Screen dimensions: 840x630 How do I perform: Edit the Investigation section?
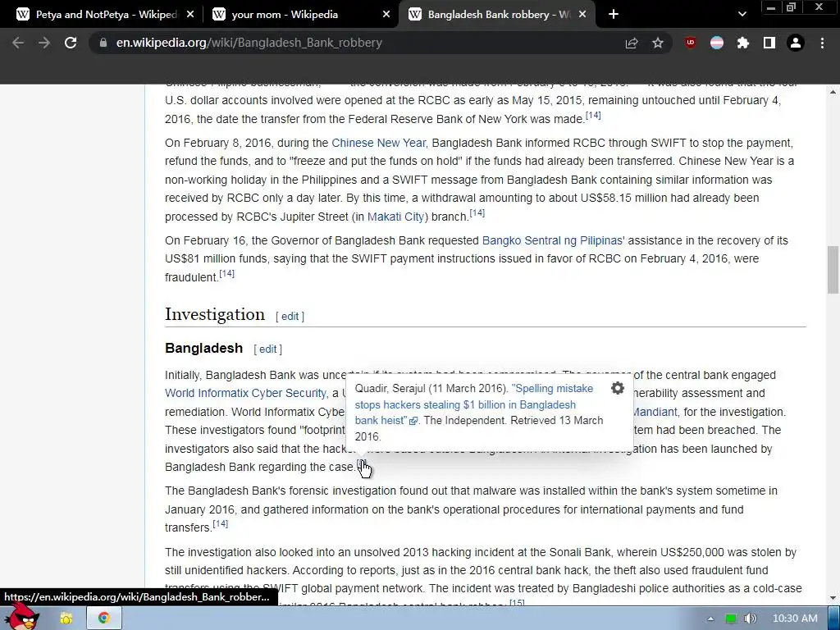(x=290, y=317)
